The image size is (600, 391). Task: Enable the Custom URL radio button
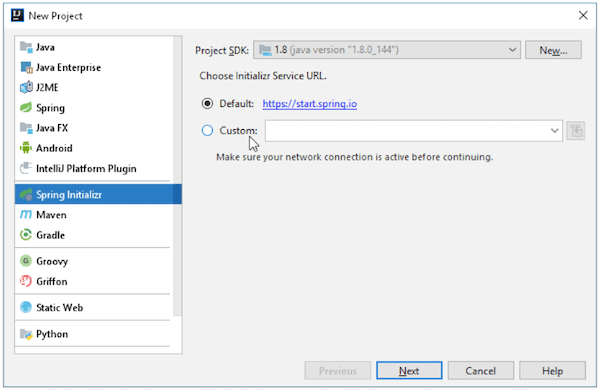[x=207, y=130]
